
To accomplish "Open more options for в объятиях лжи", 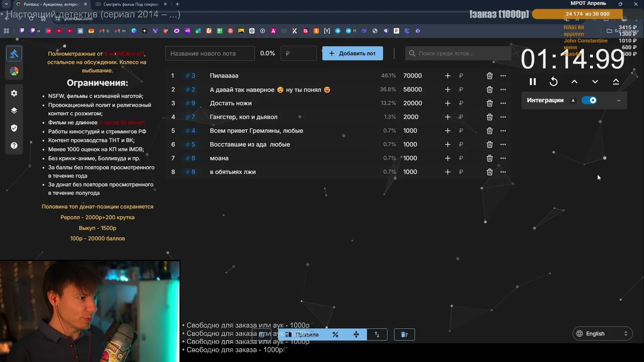I will coord(503,172).
